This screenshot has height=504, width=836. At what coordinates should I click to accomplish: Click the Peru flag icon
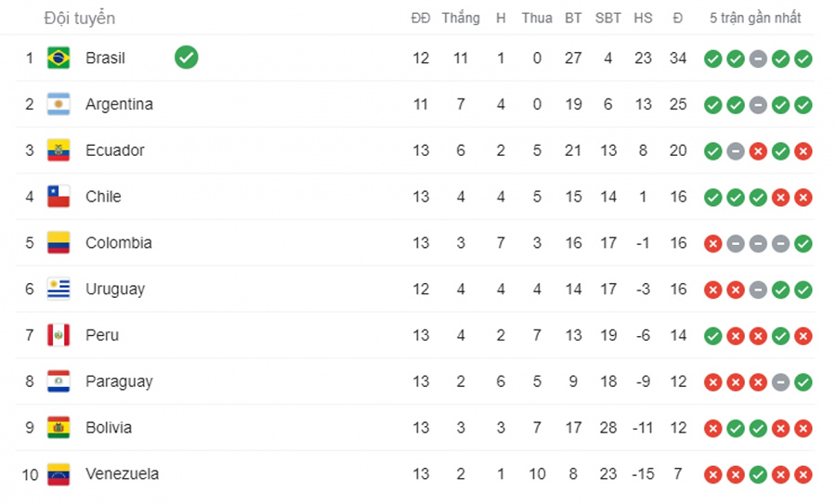tap(59, 335)
